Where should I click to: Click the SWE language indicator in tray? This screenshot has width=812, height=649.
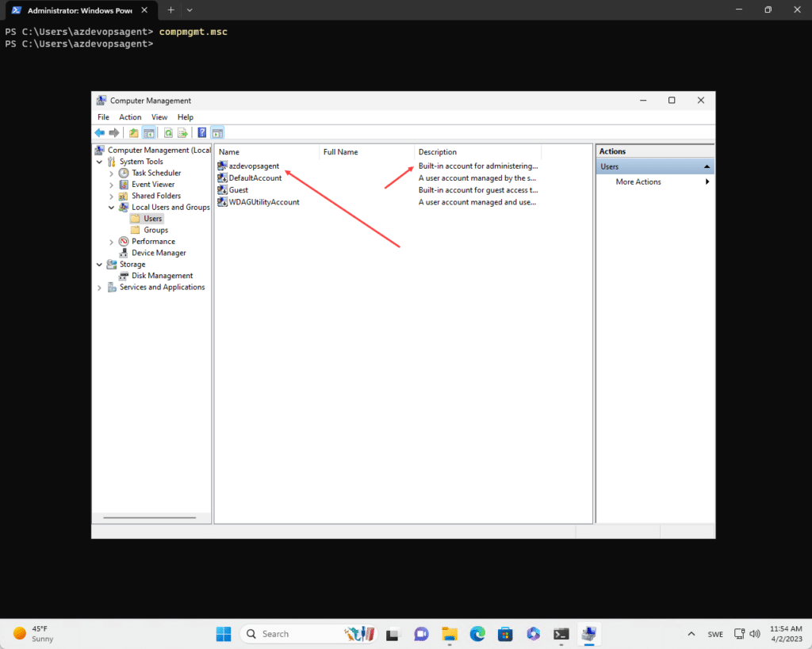715,634
